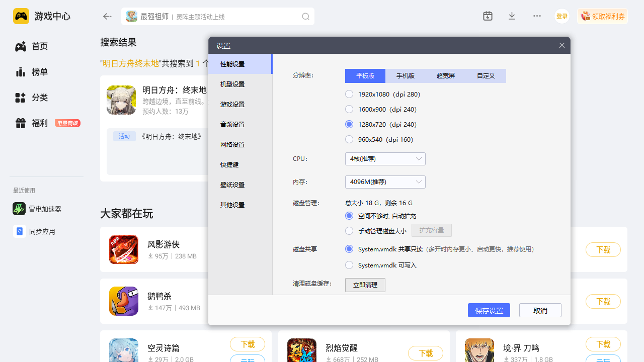The height and width of the screenshot is (362, 644).
Task: Open the three-dots more menu
Action: pyautogui.click(x=537, y=16)
